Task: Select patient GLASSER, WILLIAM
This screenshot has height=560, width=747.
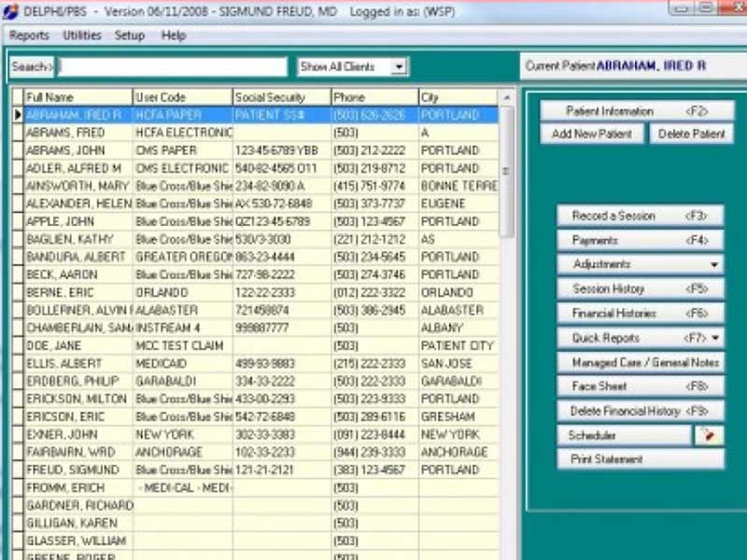Action: click(x=77, y=540)
